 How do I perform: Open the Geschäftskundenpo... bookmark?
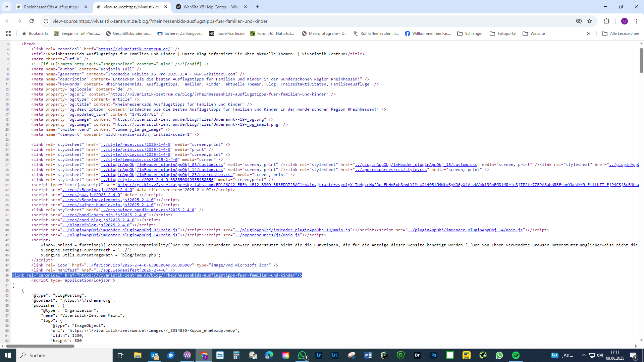128,34
